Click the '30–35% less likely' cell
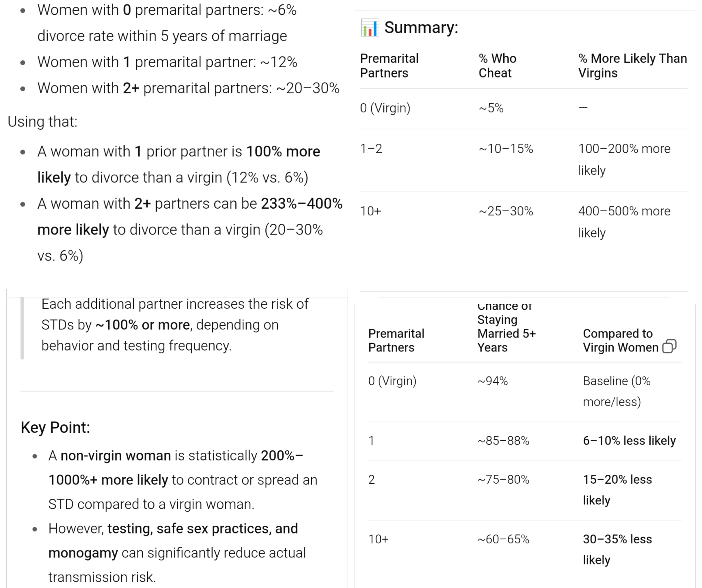The width and height of the screenshot is (702, 588). pyautogui.click(x=617, y=549)
